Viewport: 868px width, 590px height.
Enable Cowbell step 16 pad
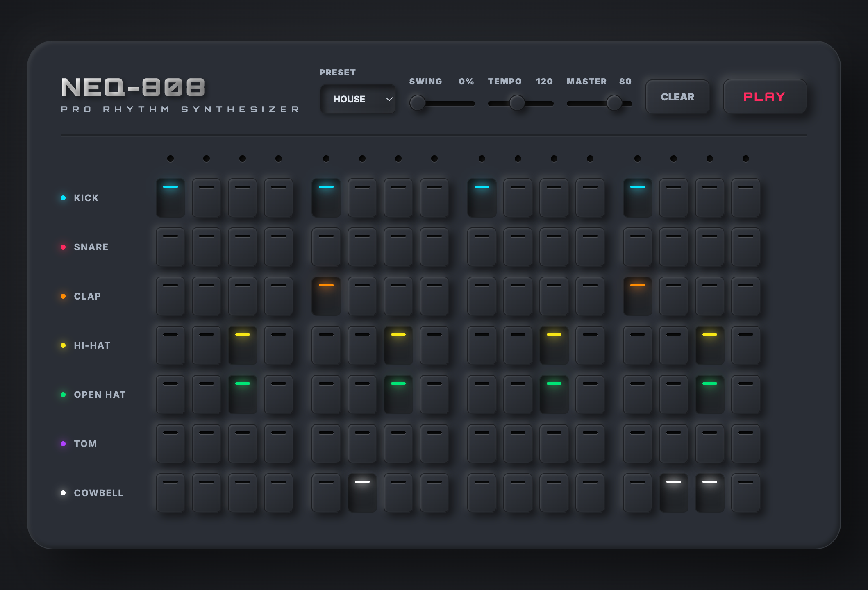point(746,493)
